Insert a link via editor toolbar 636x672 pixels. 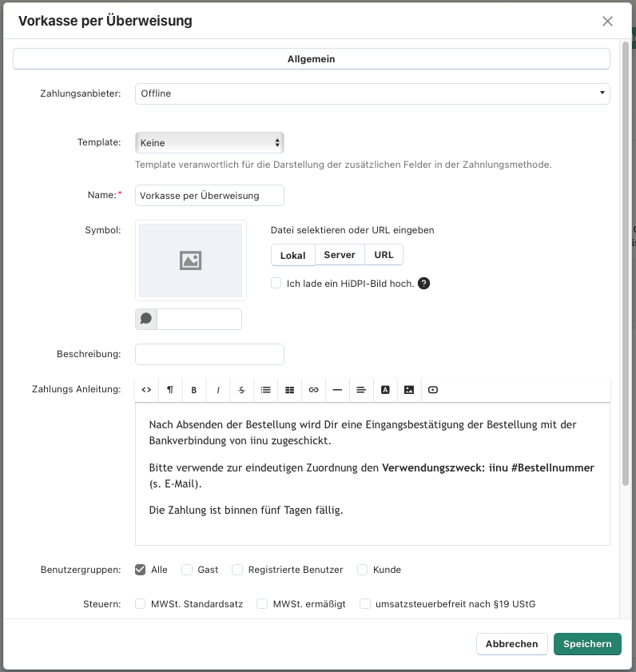pos(313,390)
